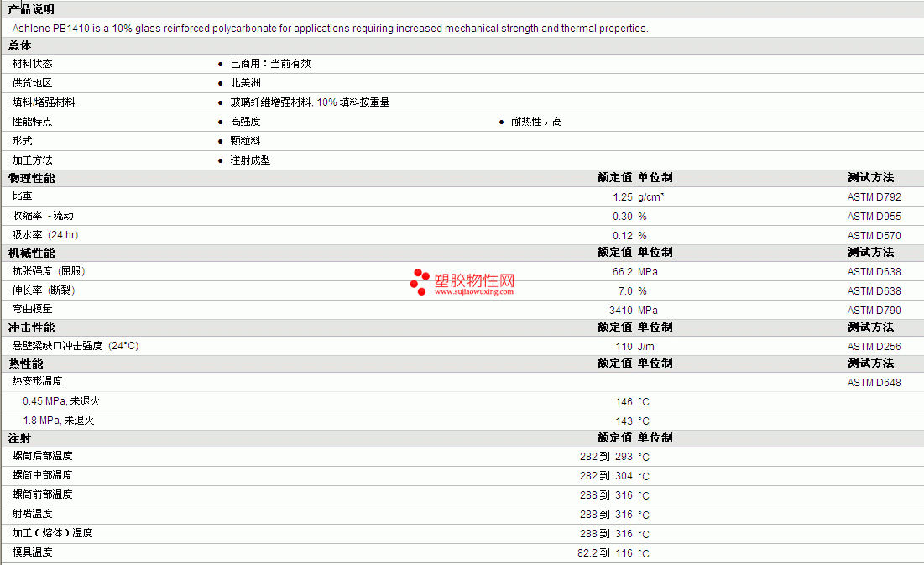
Task: Select ASTM D638 in the 抗张强度 row
Action: (874, 272)
